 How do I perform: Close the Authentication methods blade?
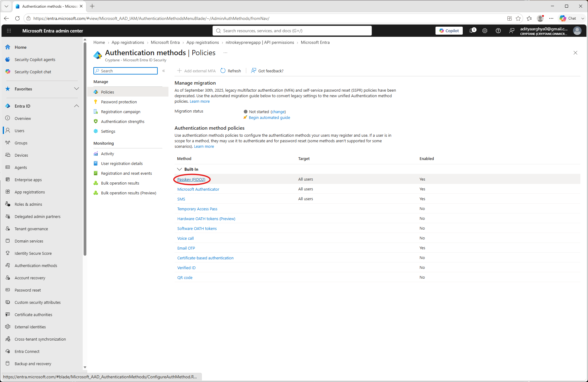pyautogui.click(x=575, y=53)
